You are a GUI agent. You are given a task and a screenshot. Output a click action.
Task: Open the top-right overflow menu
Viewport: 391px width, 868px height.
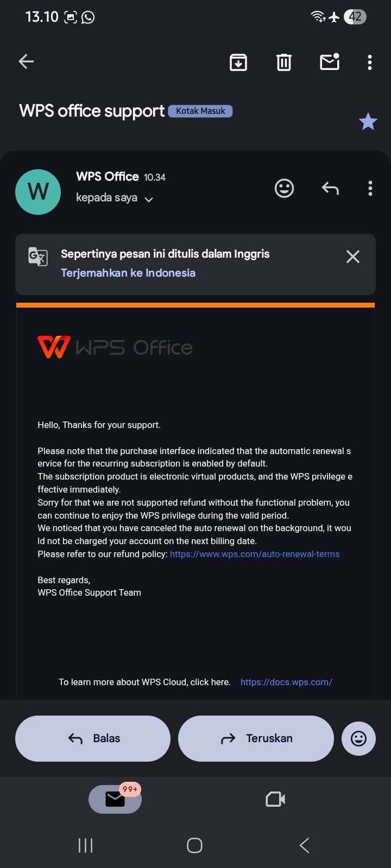coord(369,62)
